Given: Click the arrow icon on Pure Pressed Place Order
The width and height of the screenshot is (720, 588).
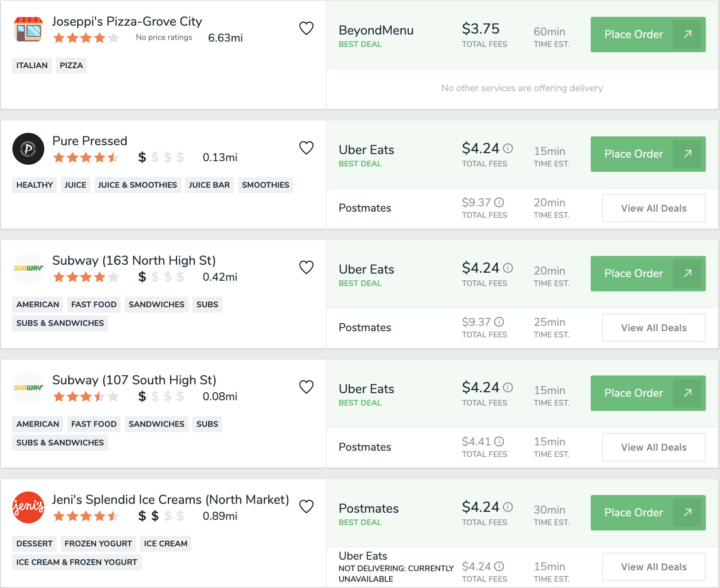Looking at the screenshot, I should click(x=687, y=154).
